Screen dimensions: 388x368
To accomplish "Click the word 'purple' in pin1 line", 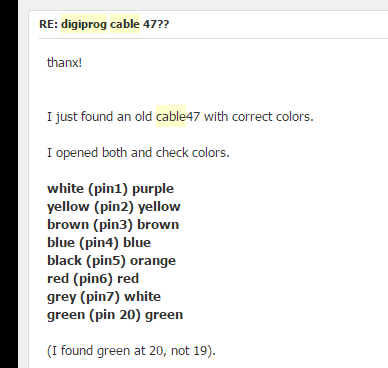I will [x=153, y=189].
